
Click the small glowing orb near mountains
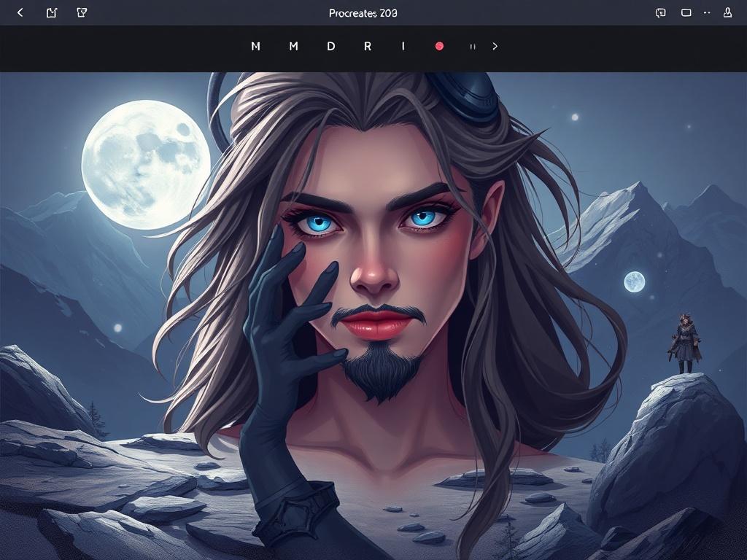[634, 281]
